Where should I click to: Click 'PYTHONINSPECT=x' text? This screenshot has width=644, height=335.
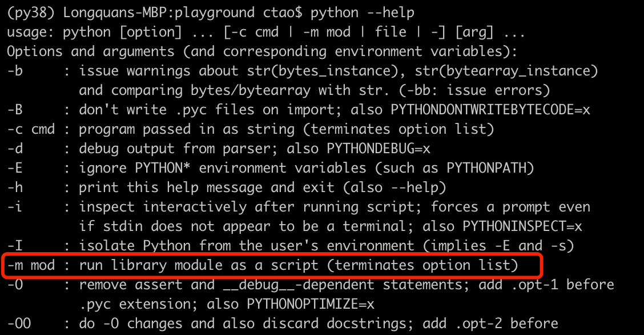522,226
